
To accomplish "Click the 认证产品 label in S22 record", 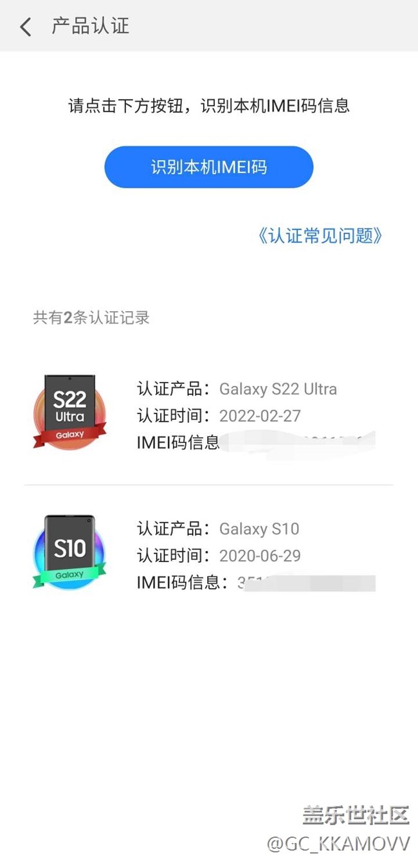I will [x=172, y=389].
